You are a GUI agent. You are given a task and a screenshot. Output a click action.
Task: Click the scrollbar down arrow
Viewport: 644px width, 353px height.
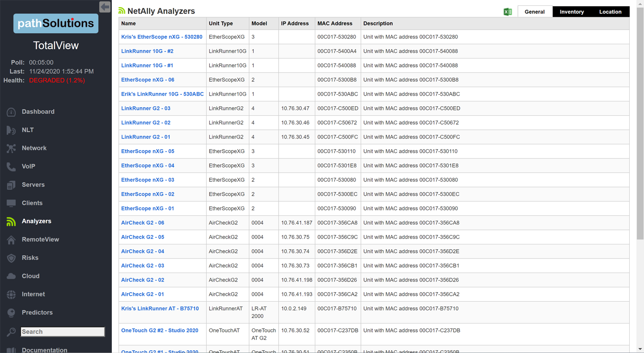point(640,349)
